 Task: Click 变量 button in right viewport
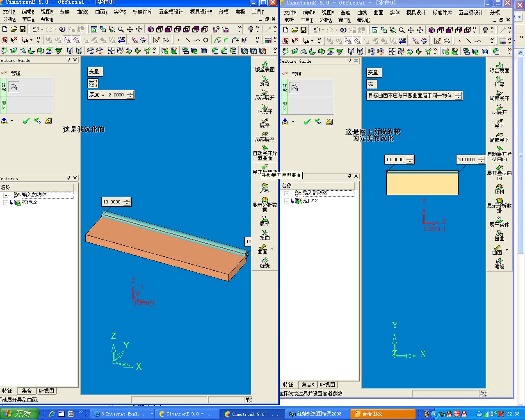(x=374, y=73)
